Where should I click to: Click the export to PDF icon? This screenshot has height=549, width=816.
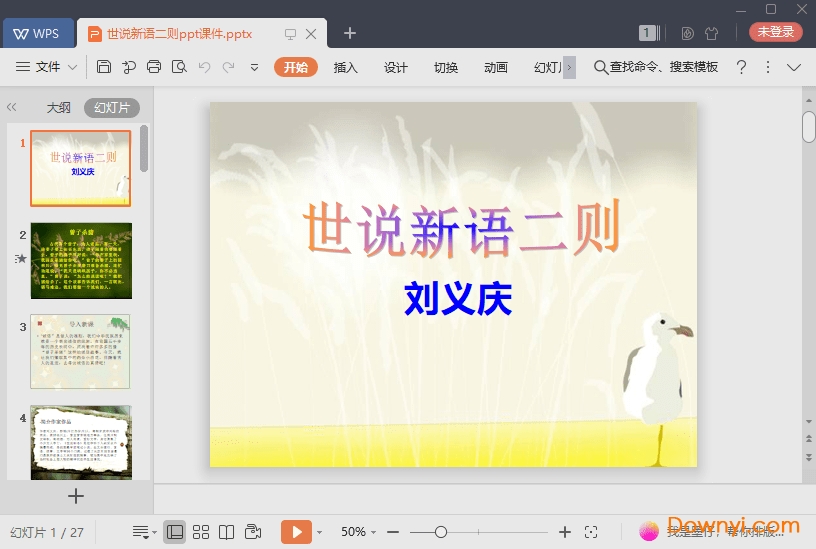pyautogui.click(x=129, y=67)
